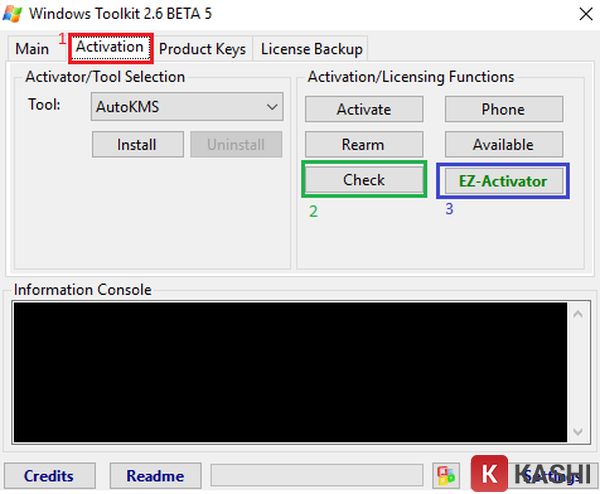600x494 pixels.
Task: Click the Install button
Action: [137, 145]
